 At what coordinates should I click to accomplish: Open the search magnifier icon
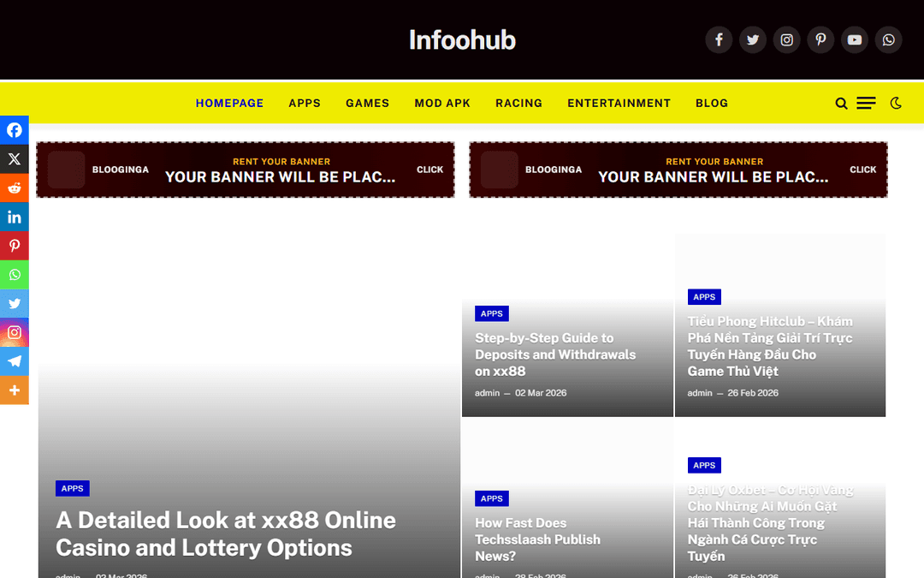click(841, 104)
